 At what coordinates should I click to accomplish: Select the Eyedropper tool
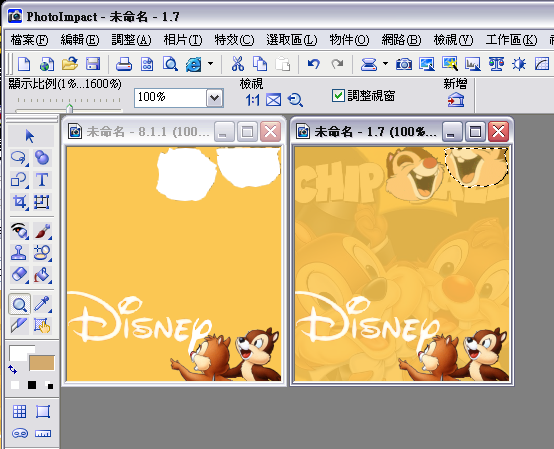(x=42, y=304)
